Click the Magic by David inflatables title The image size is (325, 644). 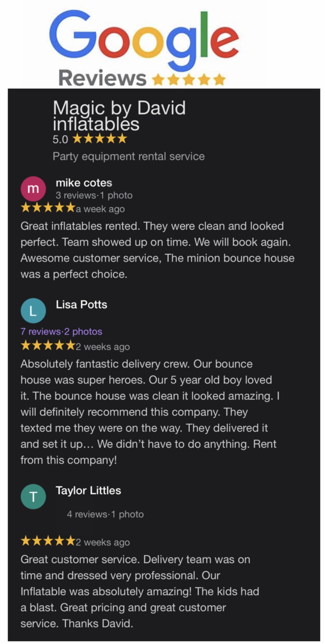coord(119,115)
